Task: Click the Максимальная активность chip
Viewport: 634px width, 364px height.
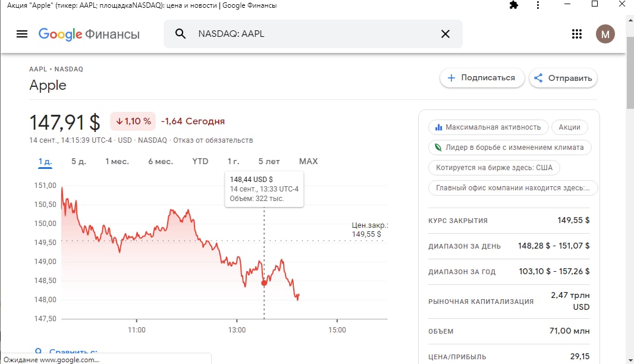Action: 488,127
